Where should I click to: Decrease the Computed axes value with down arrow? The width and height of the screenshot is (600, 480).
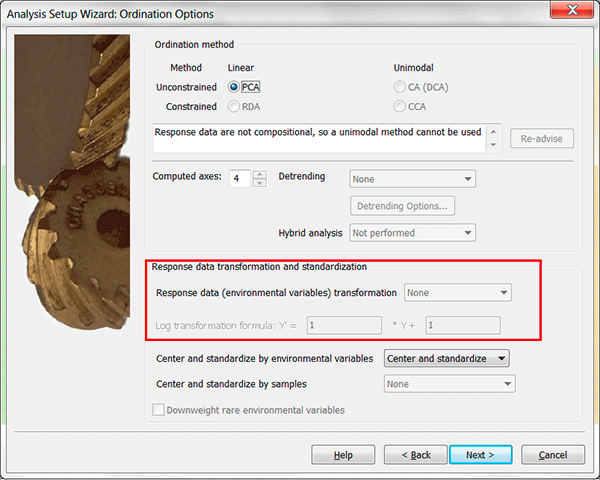(260, 183)
